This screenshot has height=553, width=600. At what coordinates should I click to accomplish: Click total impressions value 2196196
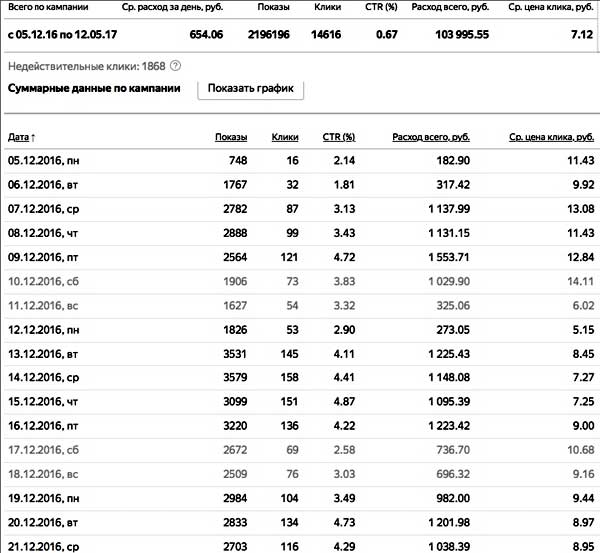point(269,34)
